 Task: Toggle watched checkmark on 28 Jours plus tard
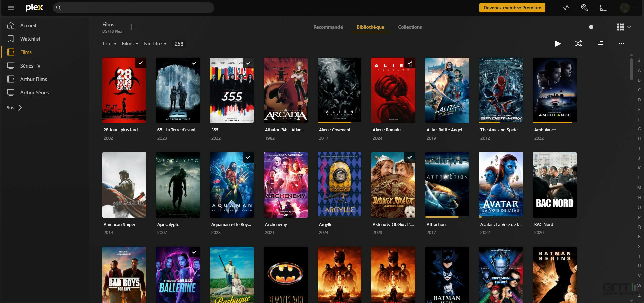point(141,63)
